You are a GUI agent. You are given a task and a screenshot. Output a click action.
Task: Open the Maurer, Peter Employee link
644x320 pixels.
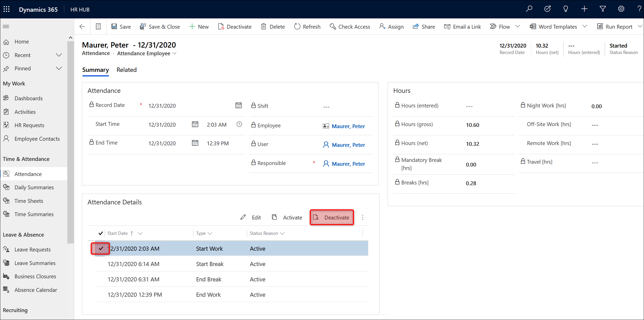(348, 126)
